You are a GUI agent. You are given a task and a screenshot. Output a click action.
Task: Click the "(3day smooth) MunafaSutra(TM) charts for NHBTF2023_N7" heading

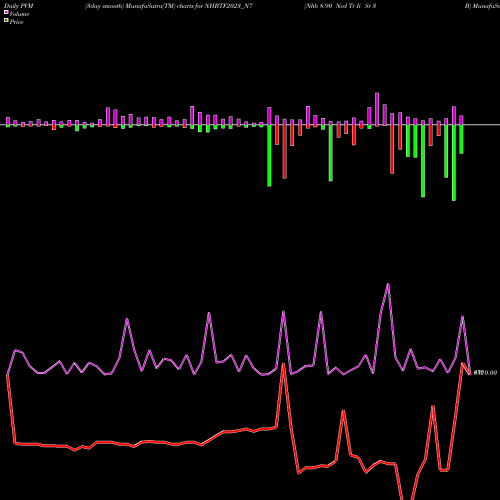(169, 6)
